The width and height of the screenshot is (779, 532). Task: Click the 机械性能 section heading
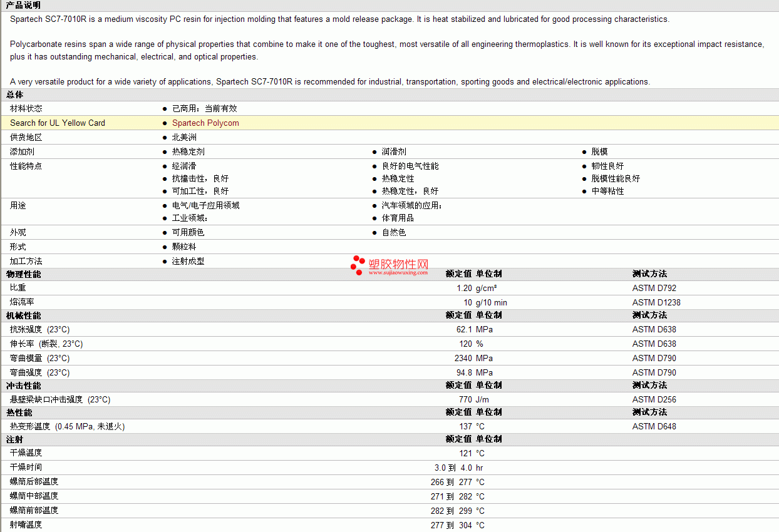[23, 316]
